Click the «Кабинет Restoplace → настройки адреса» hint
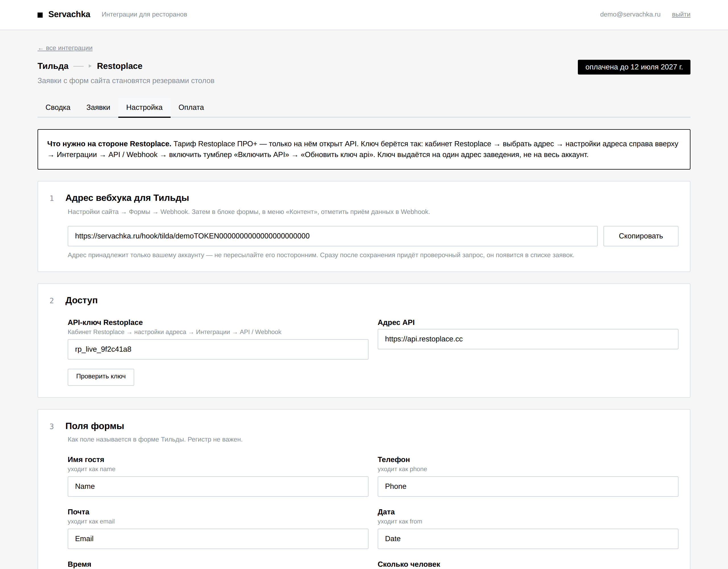728x569 pixels. 174,332
